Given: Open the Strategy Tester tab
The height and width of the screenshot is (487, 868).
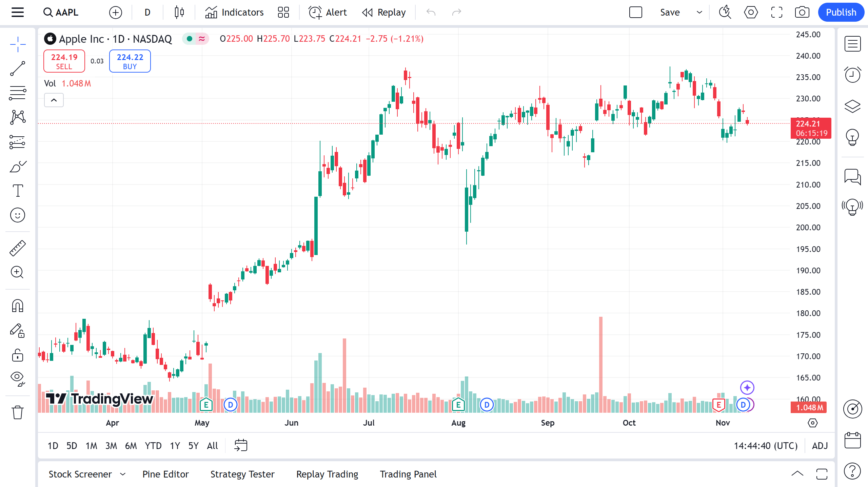Looking at the screenshot, I should click(242, 474).
